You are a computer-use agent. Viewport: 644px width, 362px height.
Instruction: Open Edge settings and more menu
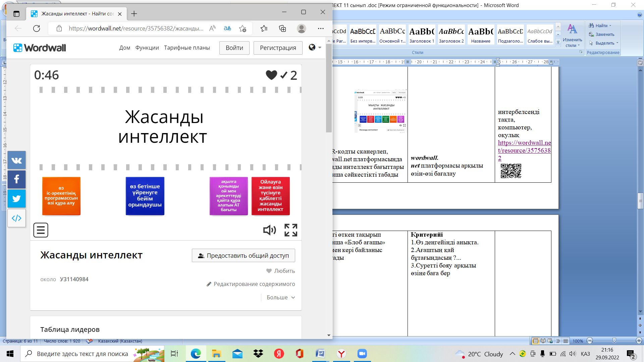pos(321,28)
